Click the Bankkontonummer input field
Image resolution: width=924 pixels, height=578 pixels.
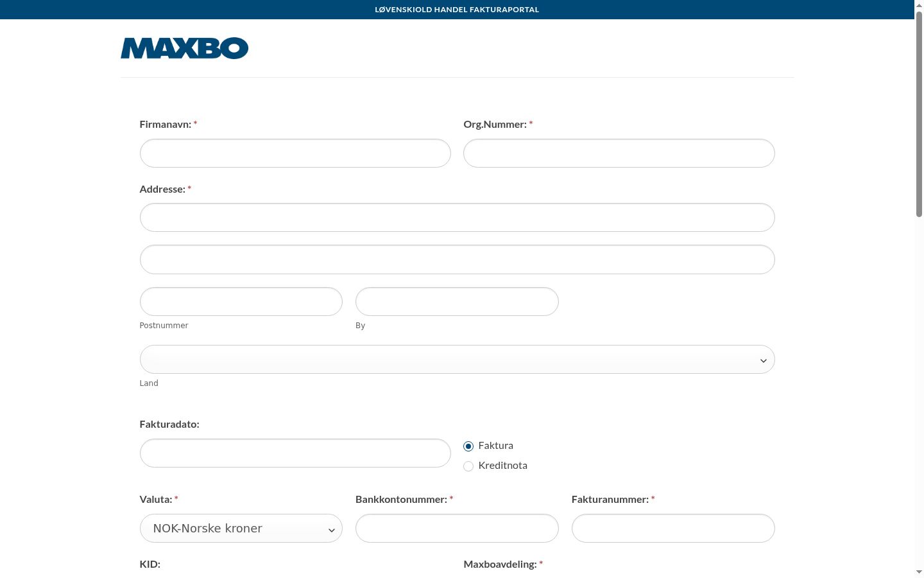(457, 529)
